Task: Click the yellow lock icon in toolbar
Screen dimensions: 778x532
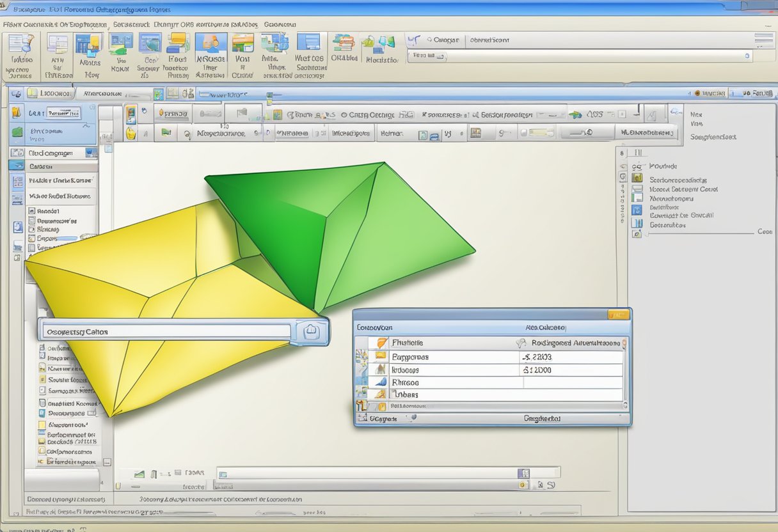Action: [x=131, y=134]
